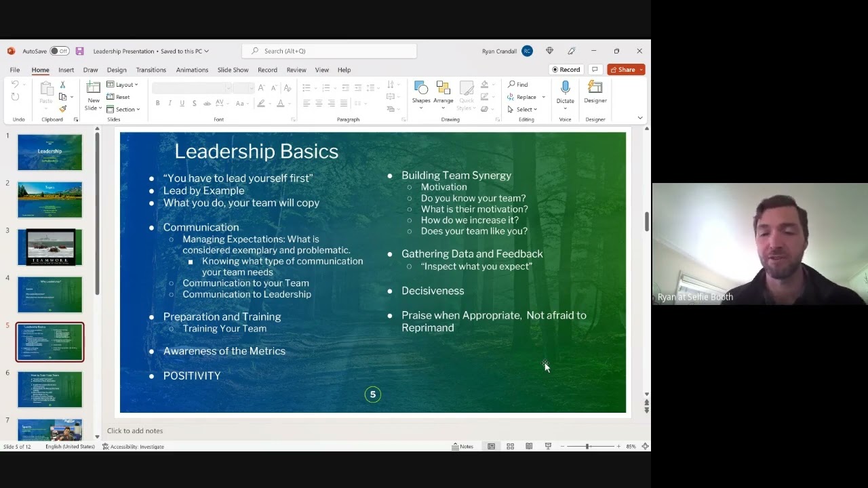The image size is (868, 488).
Task: Toggle Center paragraph alignment
Action: [319, 103]
